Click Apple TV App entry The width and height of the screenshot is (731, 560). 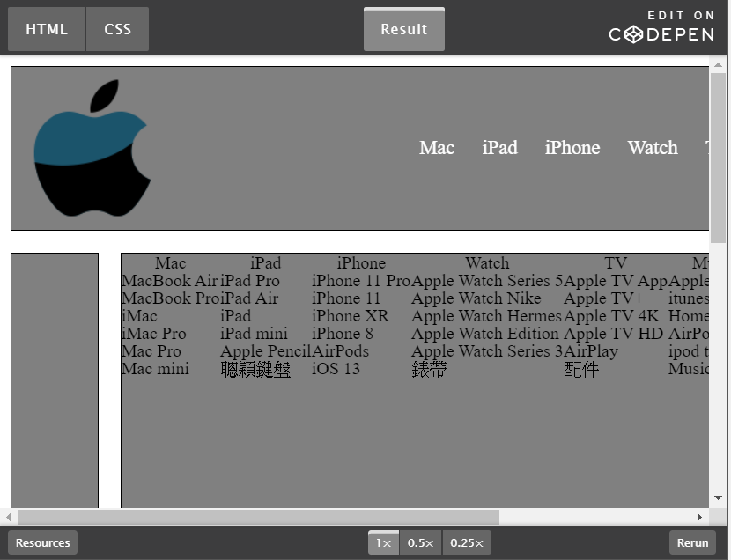pos(616,281)
